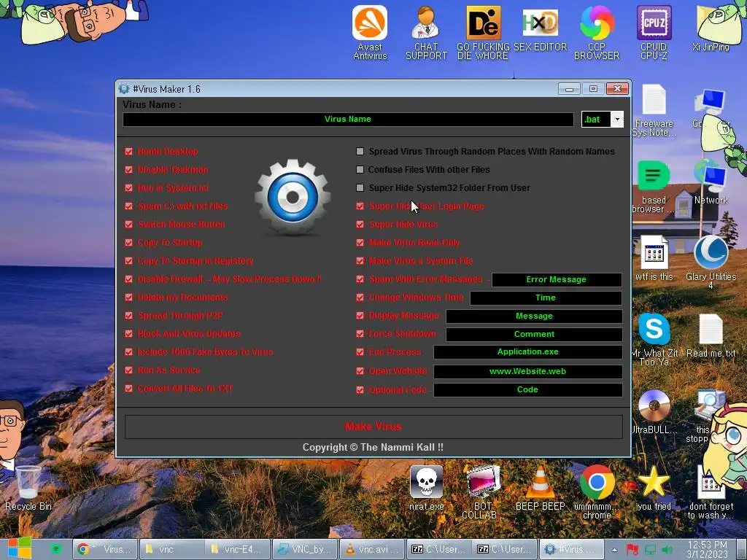This screenshot has width=747, height=560.
Task: Open the CHAT SUPPORT desktop icon
Action: 426,32
